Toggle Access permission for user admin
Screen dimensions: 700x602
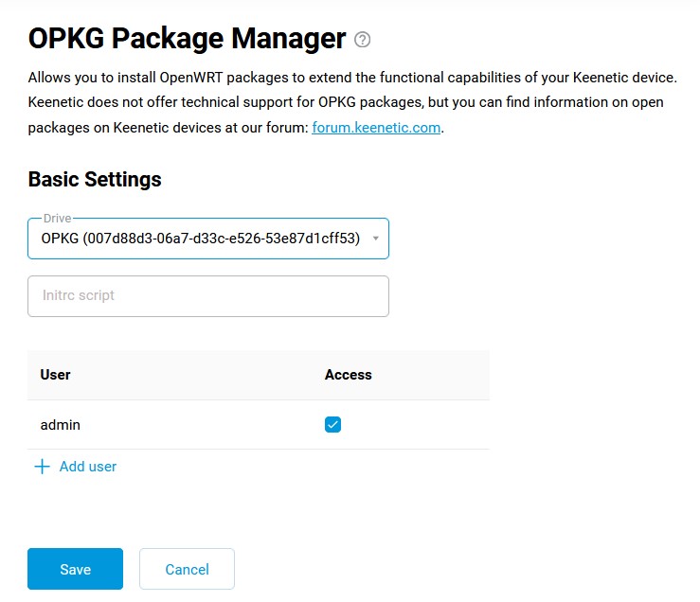(332, 425)
